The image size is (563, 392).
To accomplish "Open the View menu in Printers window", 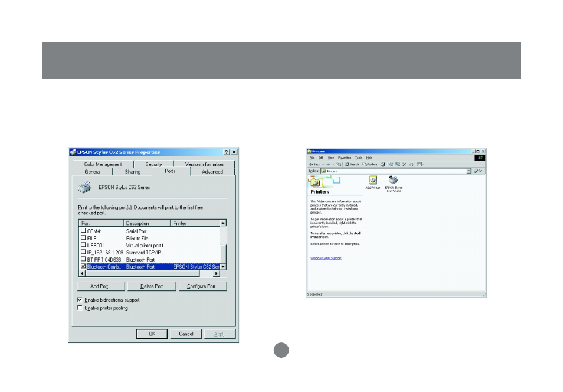I will click(x=330, y=158).
